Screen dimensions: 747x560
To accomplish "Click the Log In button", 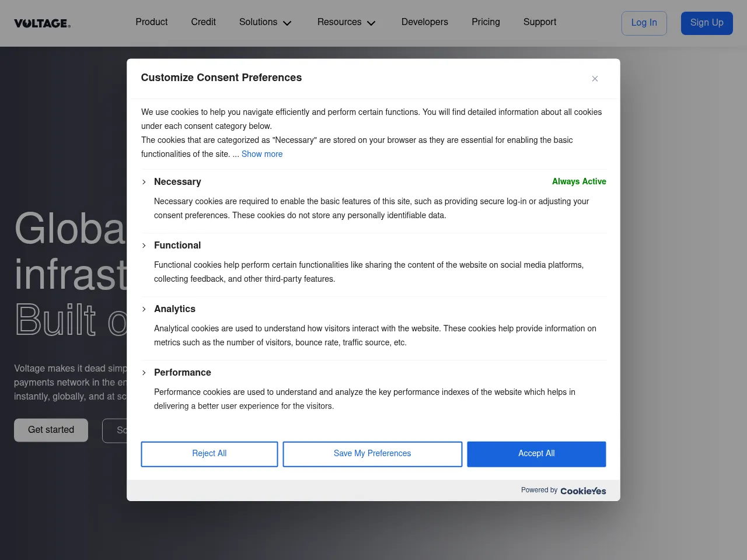I will [x=644, y=23].
